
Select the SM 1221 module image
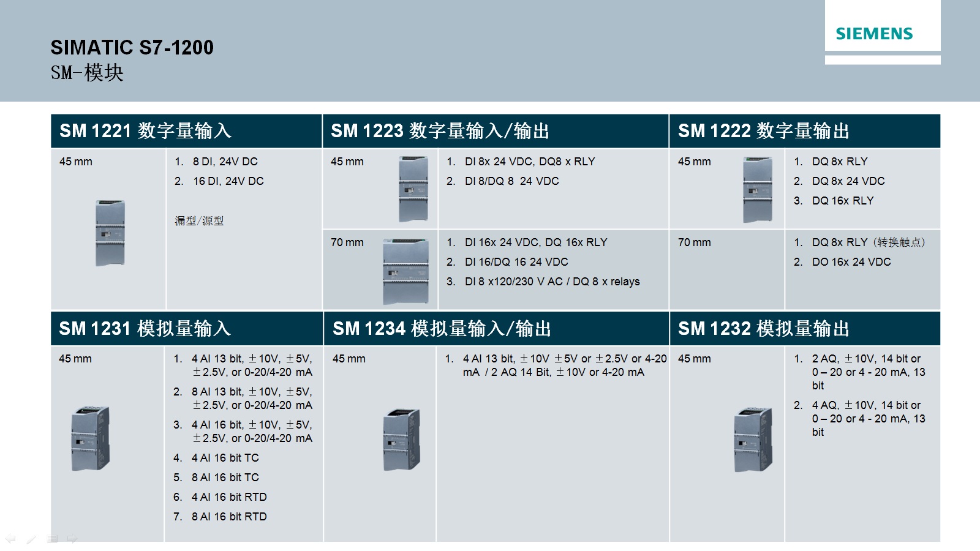coord(110,233)
